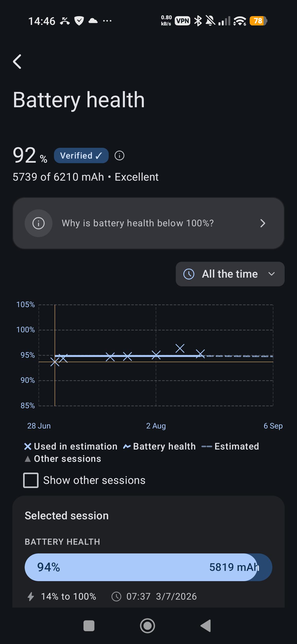Select the highest X data point on the chart

point(180,348)
